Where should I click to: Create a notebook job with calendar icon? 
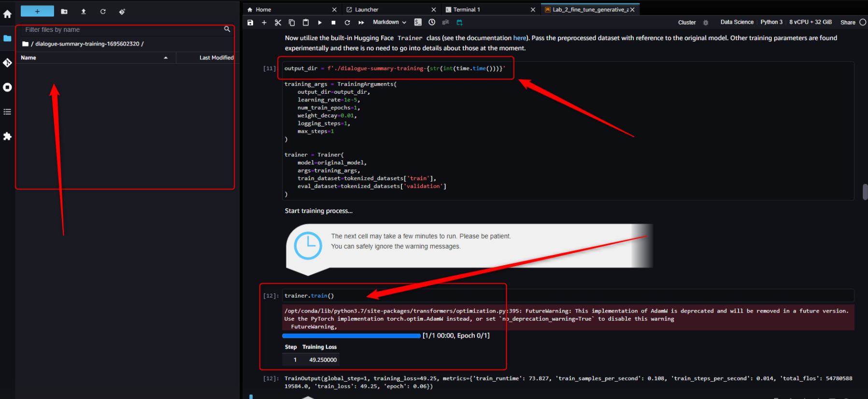459,22
